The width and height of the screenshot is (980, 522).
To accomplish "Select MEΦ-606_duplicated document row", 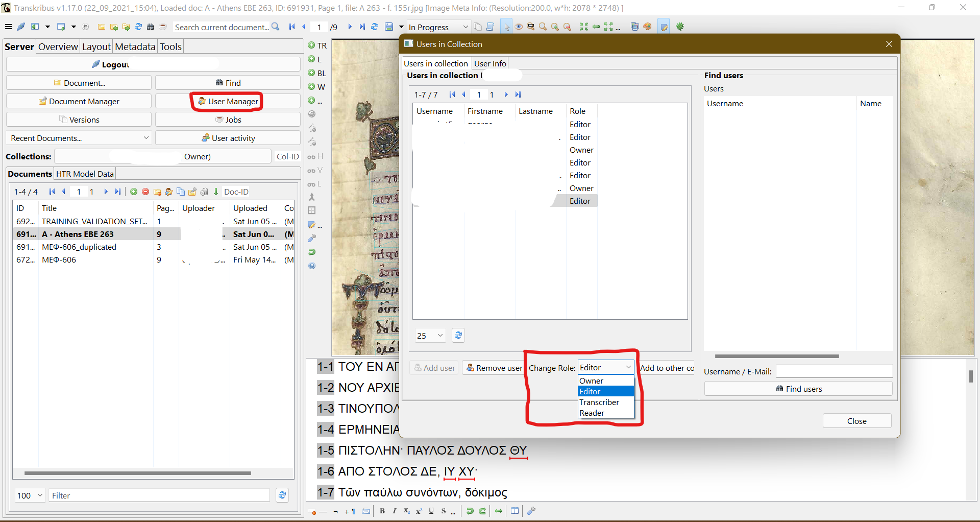I will click(x=153, y=247).
